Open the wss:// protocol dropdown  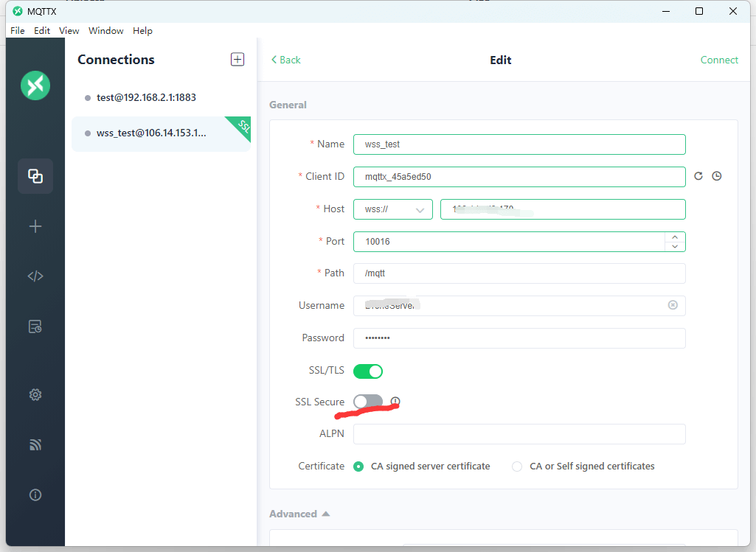pos(392,209)
